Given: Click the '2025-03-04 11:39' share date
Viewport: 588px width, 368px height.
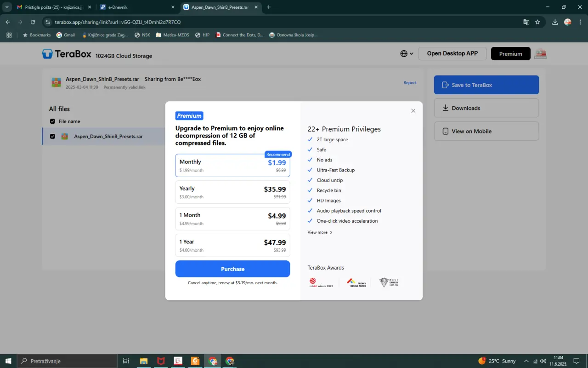Looking at the screenshot, I should [x=82, y=87].
